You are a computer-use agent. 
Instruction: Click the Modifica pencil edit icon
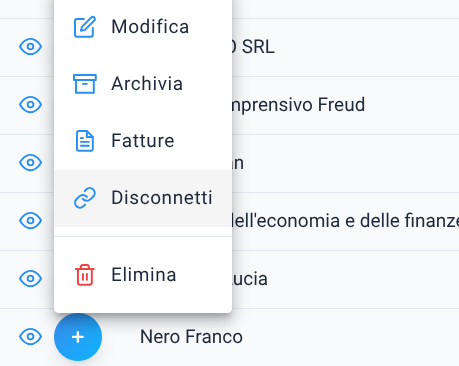coord(85,27)
